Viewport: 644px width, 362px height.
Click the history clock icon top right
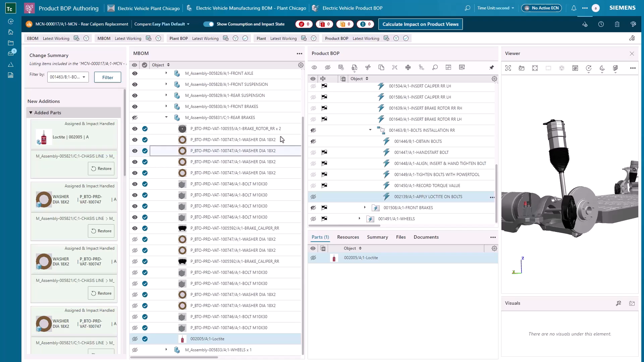coord(601,24)
